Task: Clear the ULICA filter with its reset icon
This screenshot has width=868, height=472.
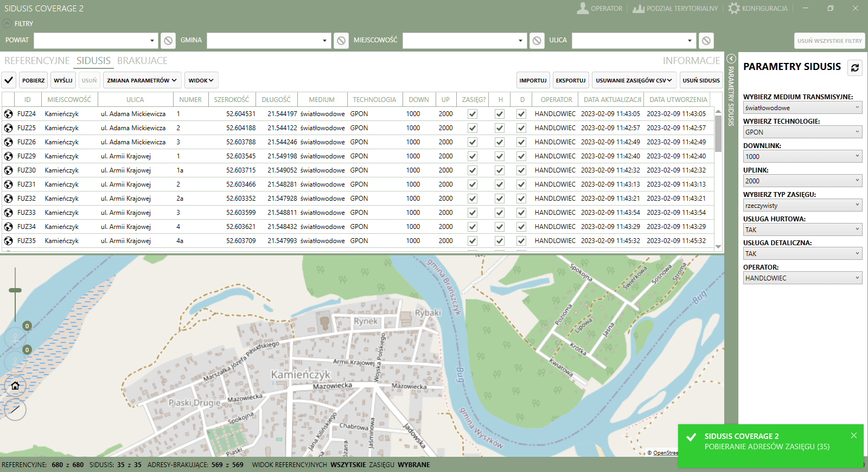Action: point(706,41)
